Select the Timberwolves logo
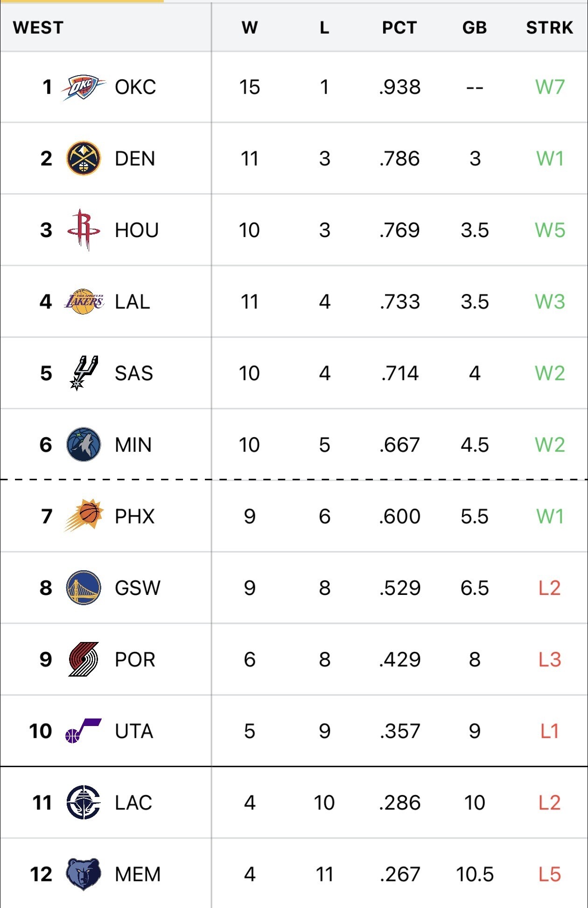The image size is (588, 908). [x=84, y=445]
